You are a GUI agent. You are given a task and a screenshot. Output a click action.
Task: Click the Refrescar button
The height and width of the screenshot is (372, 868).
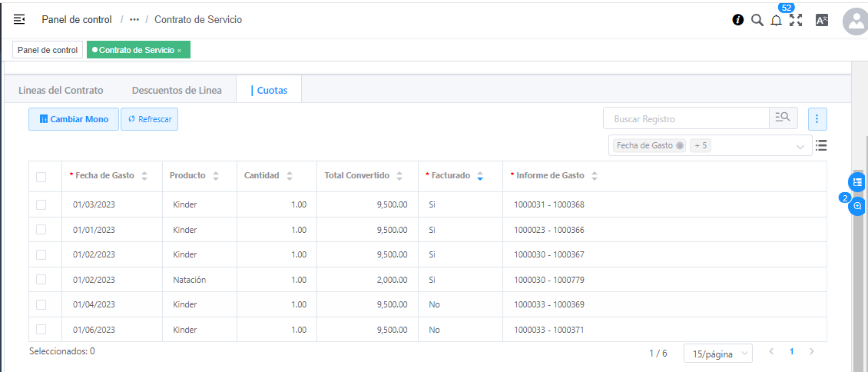149,119
